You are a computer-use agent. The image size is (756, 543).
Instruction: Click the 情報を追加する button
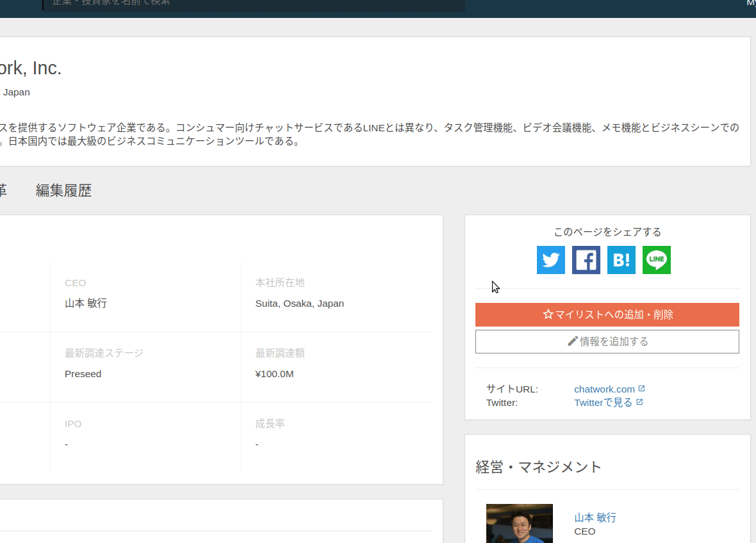point(607,341)
